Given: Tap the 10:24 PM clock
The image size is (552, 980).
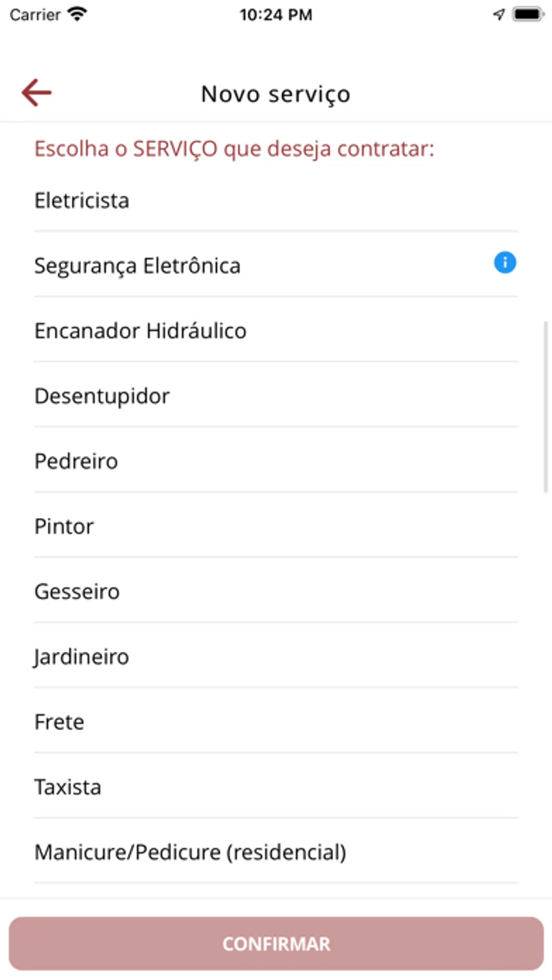Looking at the screenshot, I should coord(275,14).
